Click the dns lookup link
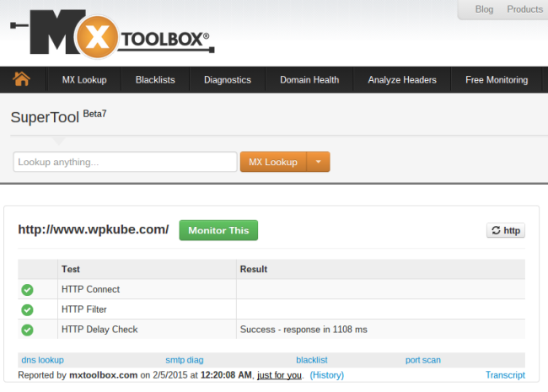 click(43, 360)
